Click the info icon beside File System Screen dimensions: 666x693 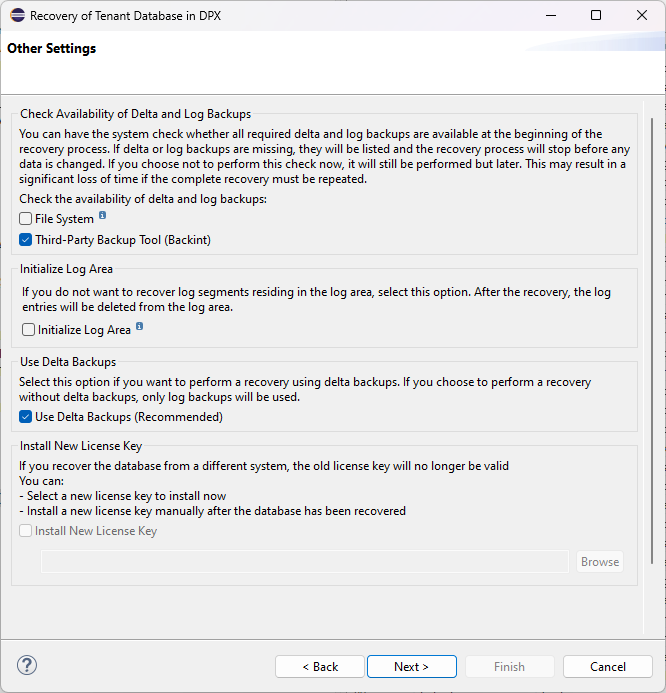(x=103, y=216)
